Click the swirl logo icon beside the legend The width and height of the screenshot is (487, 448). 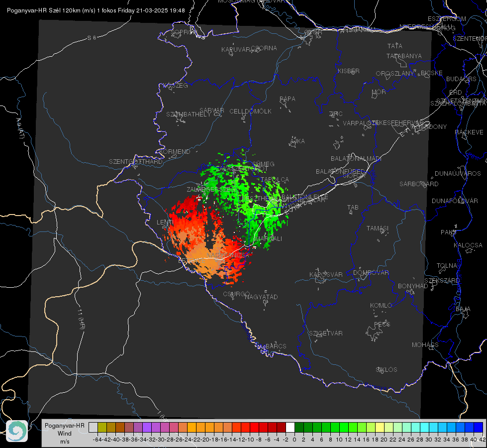point(17,431)
